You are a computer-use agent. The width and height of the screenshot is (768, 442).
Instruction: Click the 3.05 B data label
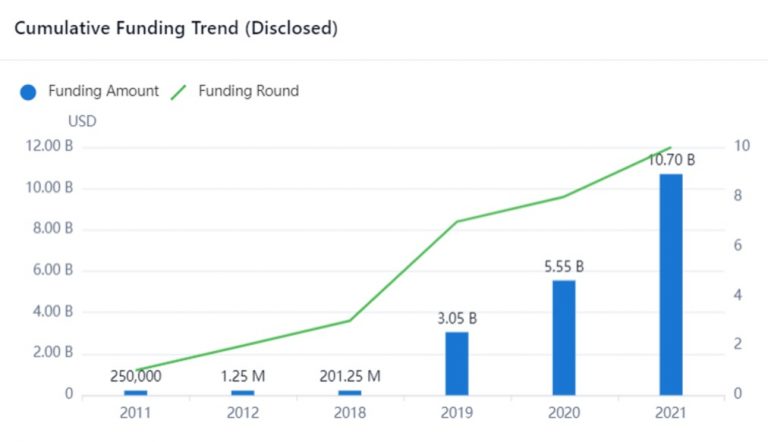tap(456, 318)
